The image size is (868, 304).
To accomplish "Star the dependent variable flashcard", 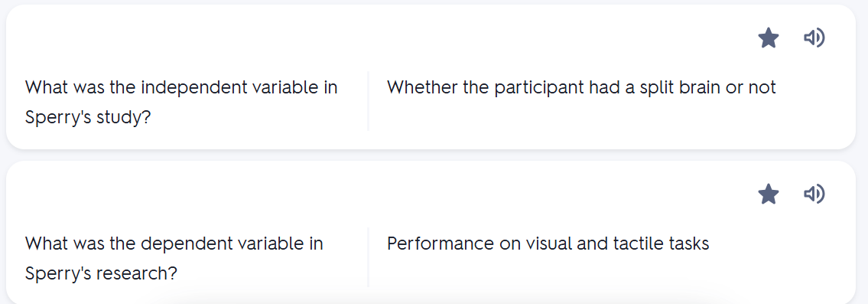I will [x=769, y=194].
